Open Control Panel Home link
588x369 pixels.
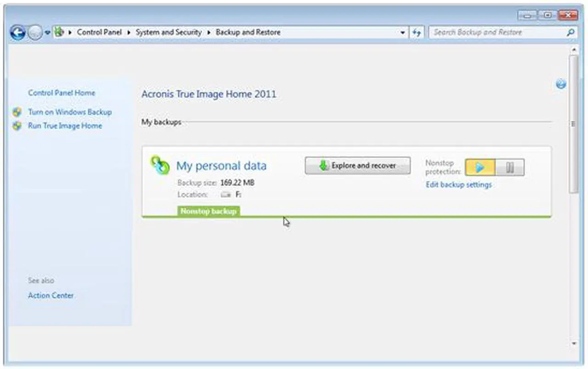click(x=62, y=93)
